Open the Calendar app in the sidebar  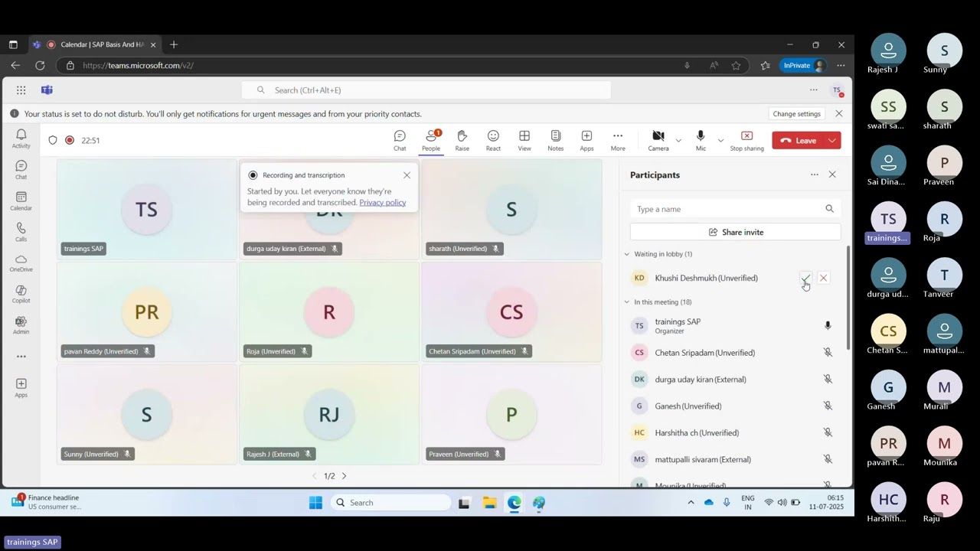point(21,201)
